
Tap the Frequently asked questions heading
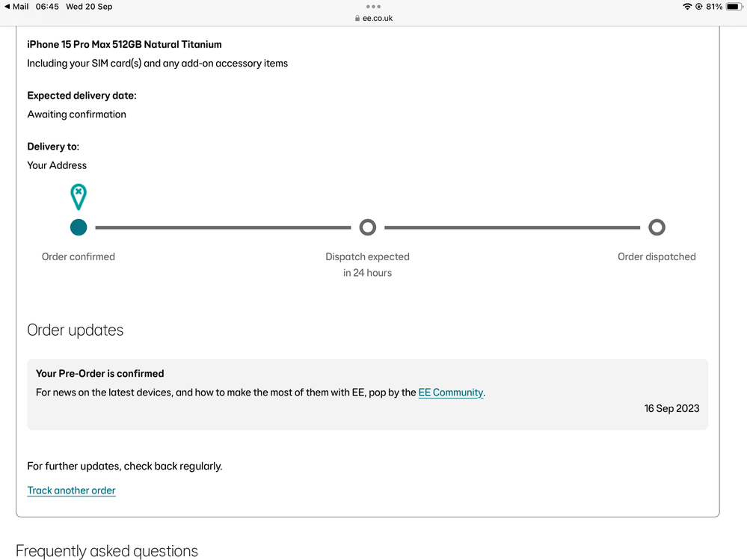[107, 551]
